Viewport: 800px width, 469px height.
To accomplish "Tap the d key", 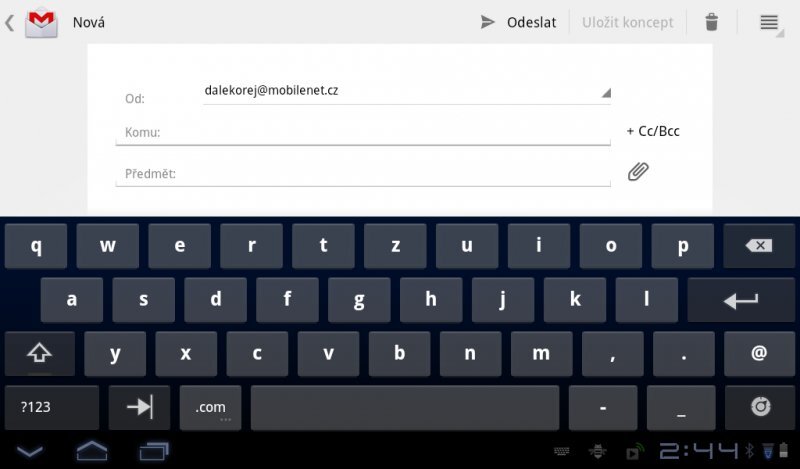I will click(x=216, y=300).
